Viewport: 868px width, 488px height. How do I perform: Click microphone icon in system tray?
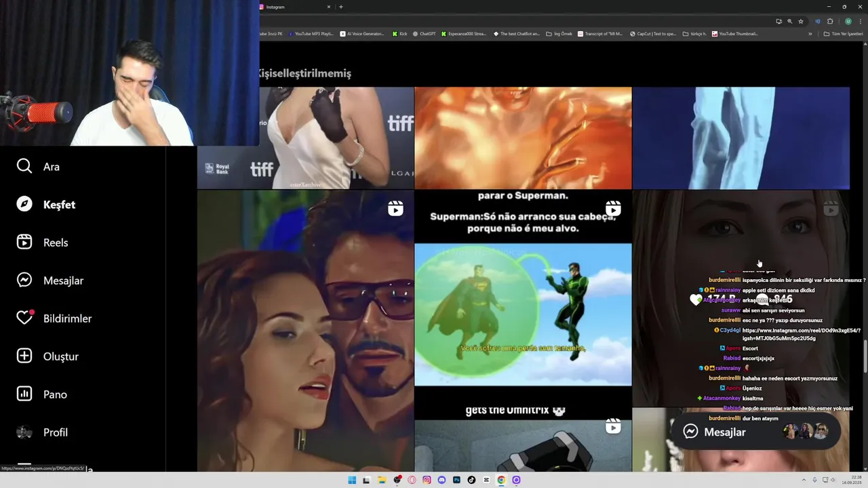[816, 480]
